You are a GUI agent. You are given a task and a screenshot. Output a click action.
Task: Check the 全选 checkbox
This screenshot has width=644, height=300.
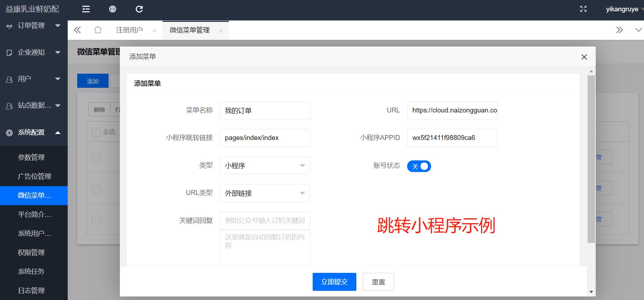[96, 132]
